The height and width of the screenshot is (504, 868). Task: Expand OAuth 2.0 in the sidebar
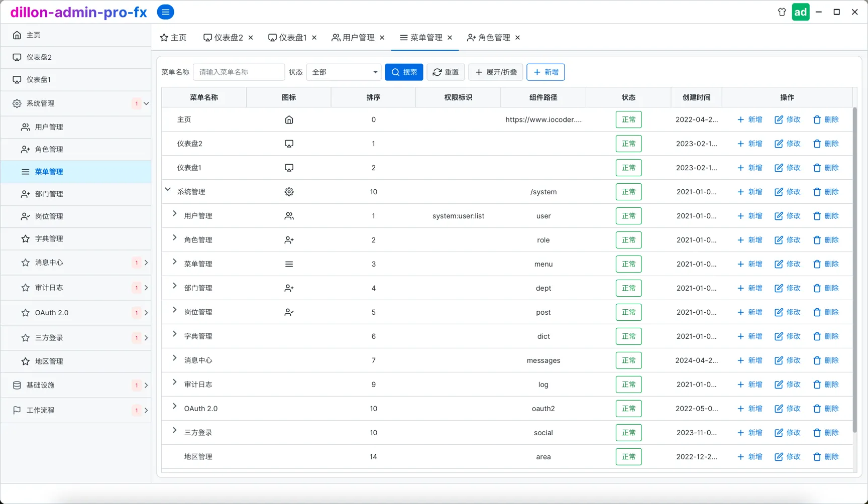[x=146, y=313]
